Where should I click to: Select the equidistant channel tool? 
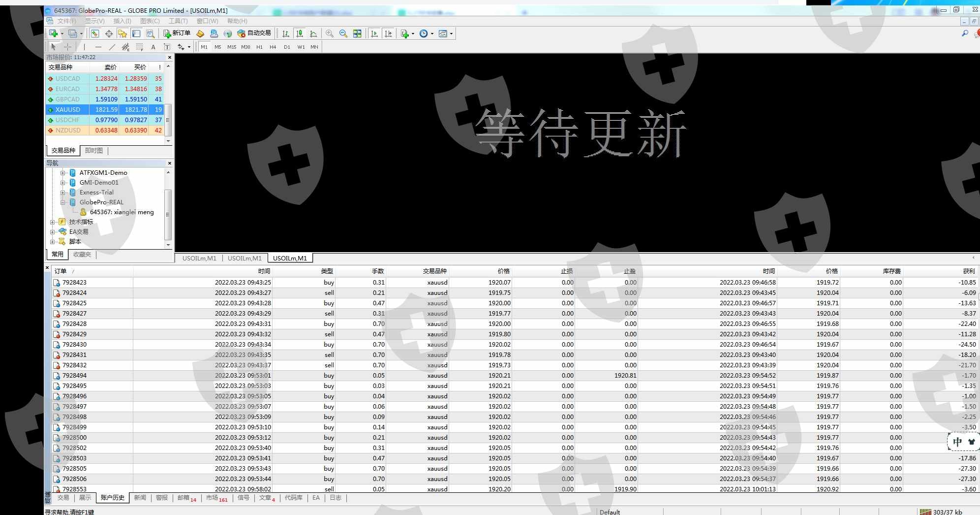click(126, 47)
